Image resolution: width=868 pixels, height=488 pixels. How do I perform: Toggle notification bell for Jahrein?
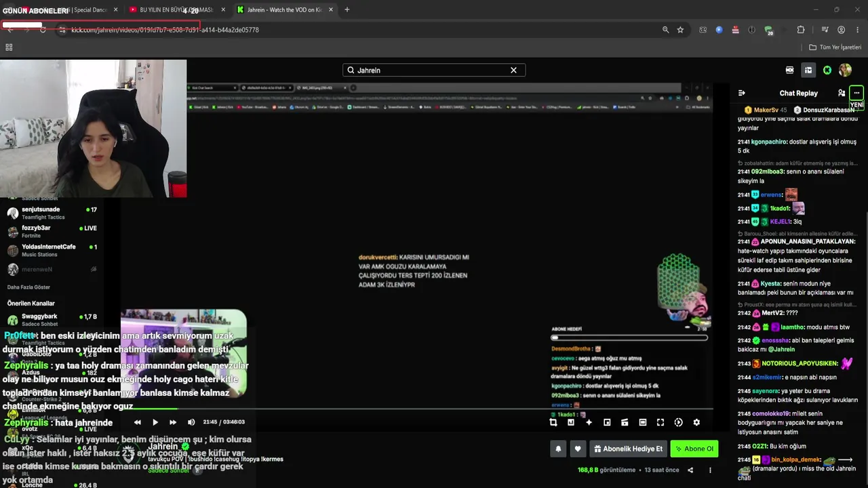pyautogui.click(x=558, y=449)
